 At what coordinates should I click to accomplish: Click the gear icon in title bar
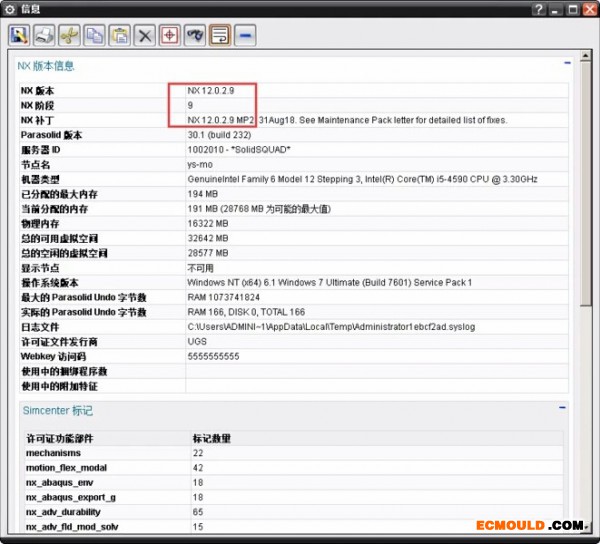[x=10, y=9]
